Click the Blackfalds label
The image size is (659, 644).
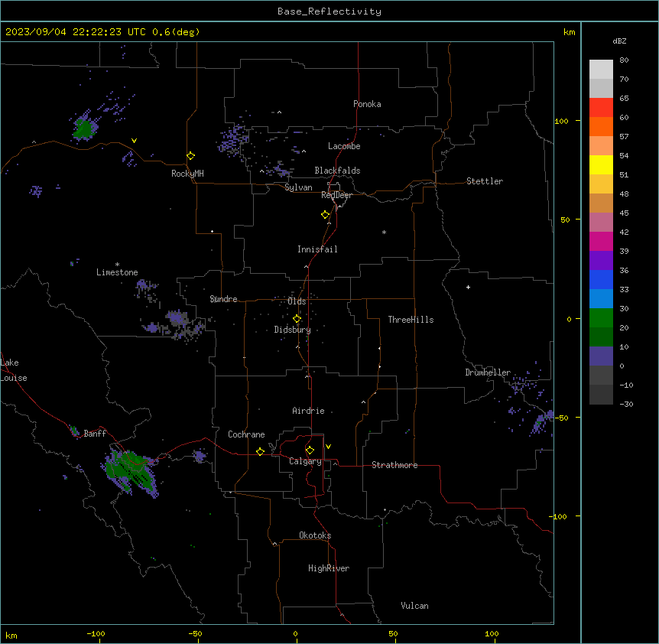pos(337,171)
